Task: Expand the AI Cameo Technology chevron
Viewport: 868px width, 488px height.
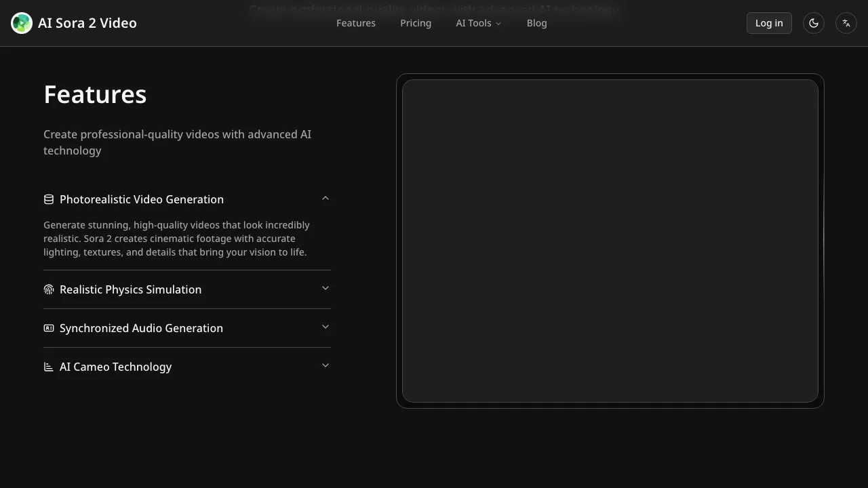Action: [325, 366]
